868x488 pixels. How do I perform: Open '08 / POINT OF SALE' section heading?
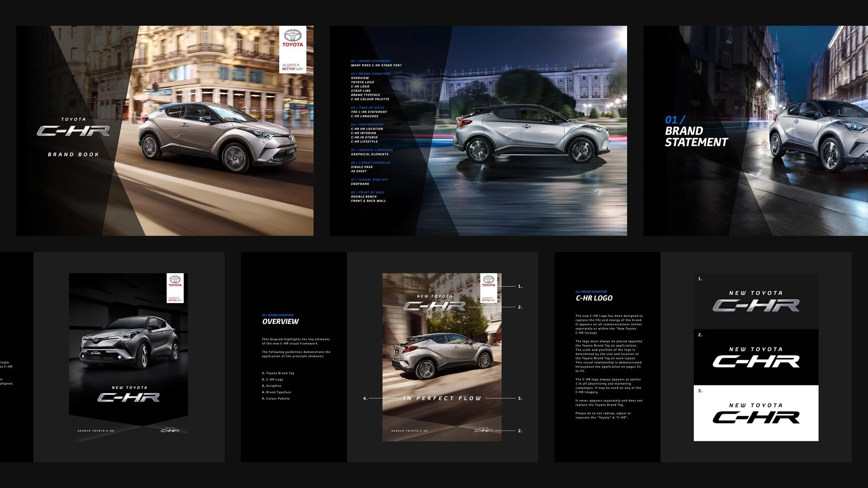point(367,192)
